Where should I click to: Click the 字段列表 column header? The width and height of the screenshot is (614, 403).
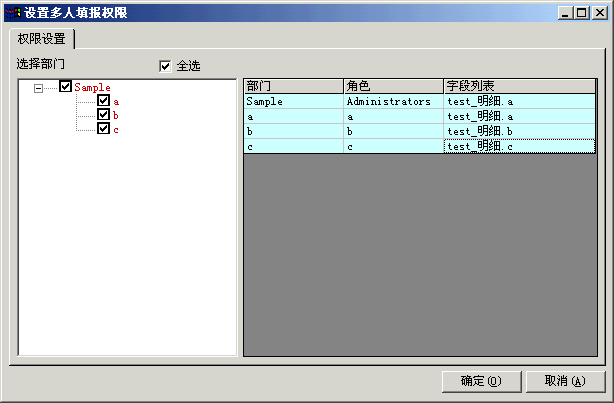pyautogui.click(x=520, y=86)
